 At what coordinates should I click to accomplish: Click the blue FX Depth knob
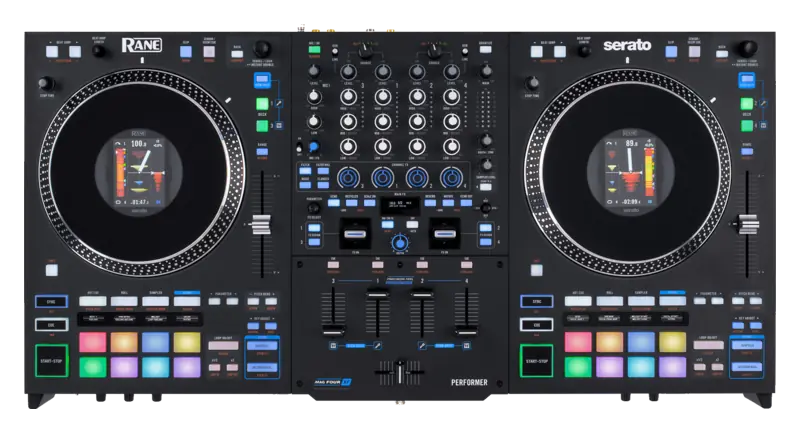click(400, 243)
